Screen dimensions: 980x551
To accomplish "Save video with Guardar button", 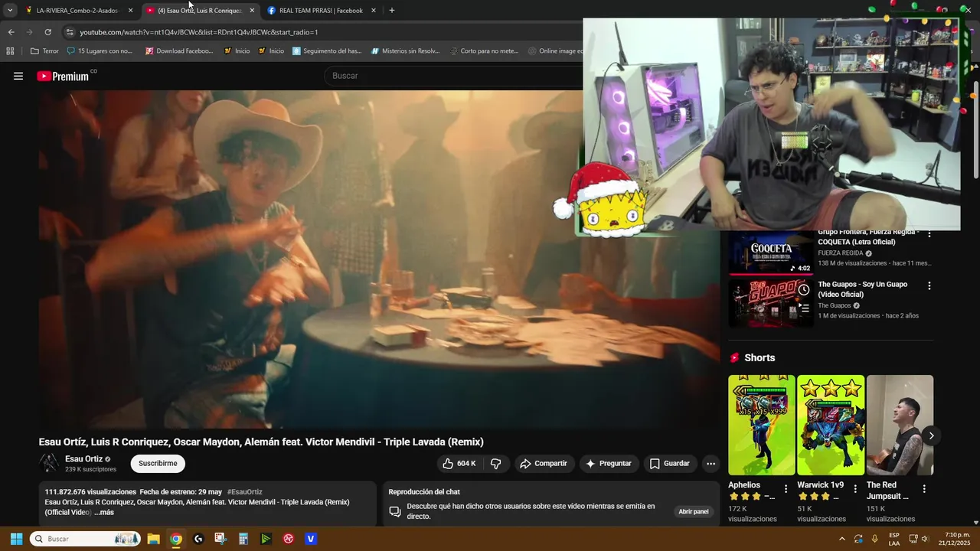I will [670, 464].
